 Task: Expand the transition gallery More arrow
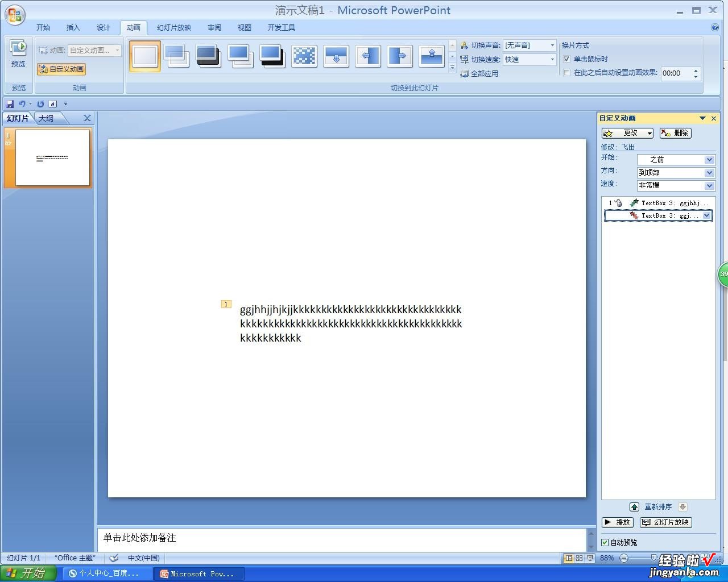[452, 67]
